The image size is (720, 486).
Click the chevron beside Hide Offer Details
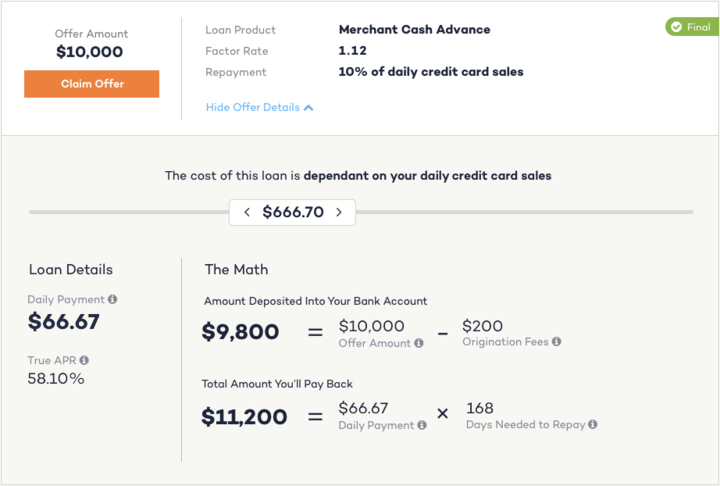[309, 108]
